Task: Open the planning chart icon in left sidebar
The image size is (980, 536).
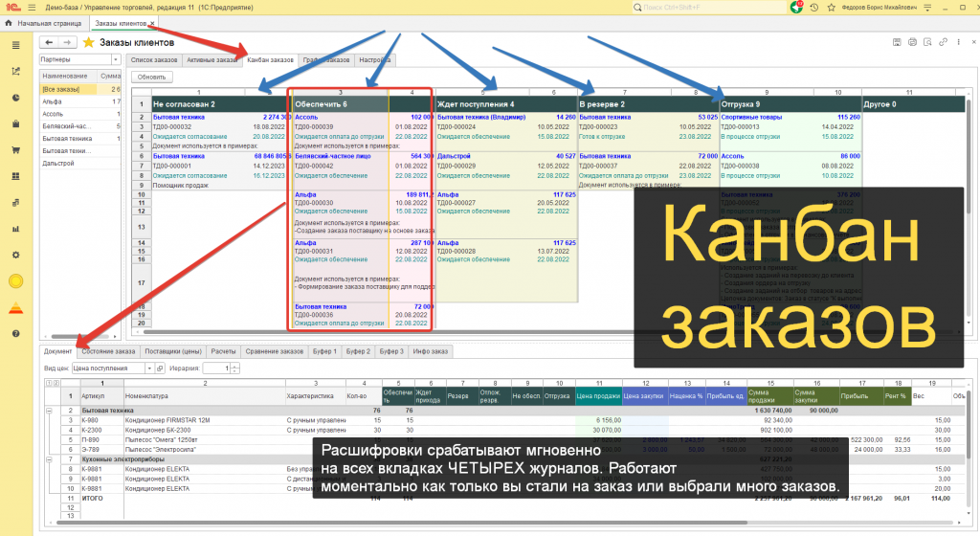Action: click(x=15, y=71)
